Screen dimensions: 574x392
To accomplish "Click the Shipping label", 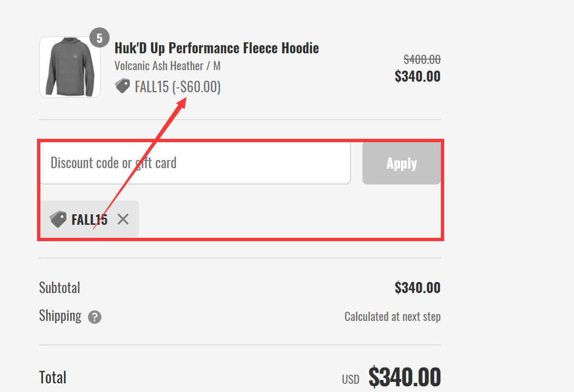I will click(x=60, y=316).
